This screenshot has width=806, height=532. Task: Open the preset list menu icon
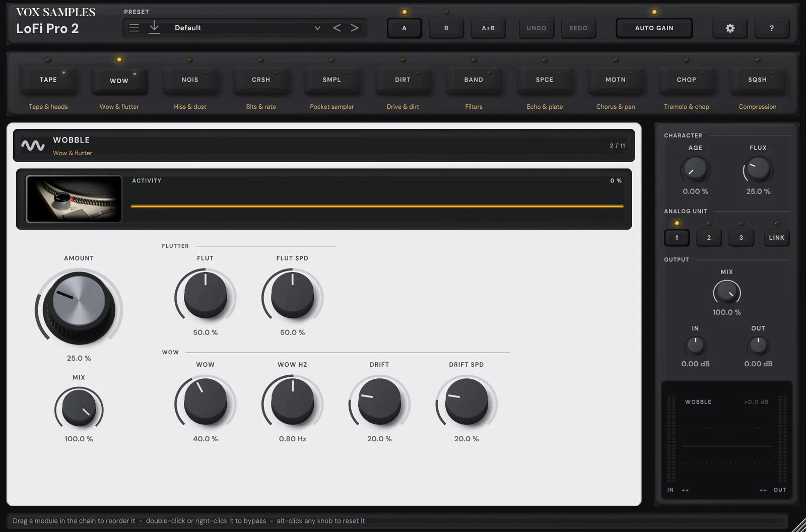pos(134,28)
